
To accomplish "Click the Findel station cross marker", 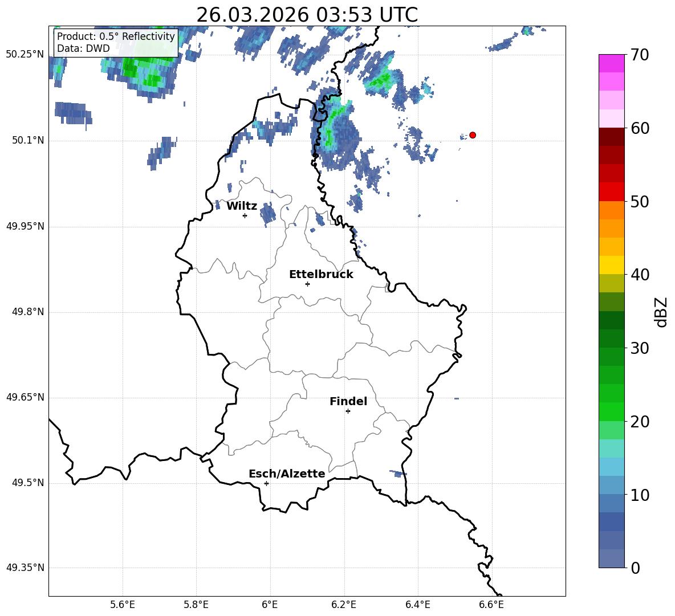I will 348,411.
